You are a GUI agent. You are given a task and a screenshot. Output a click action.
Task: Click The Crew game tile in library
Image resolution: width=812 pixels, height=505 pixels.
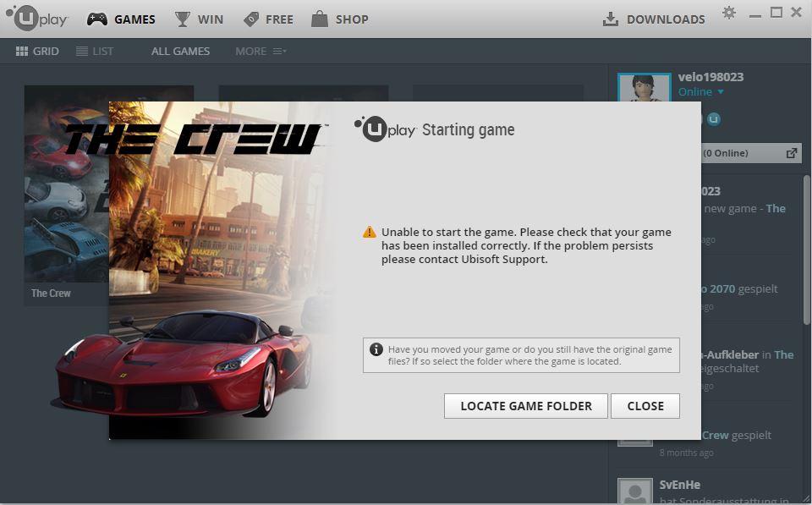(x=66, y=195)
